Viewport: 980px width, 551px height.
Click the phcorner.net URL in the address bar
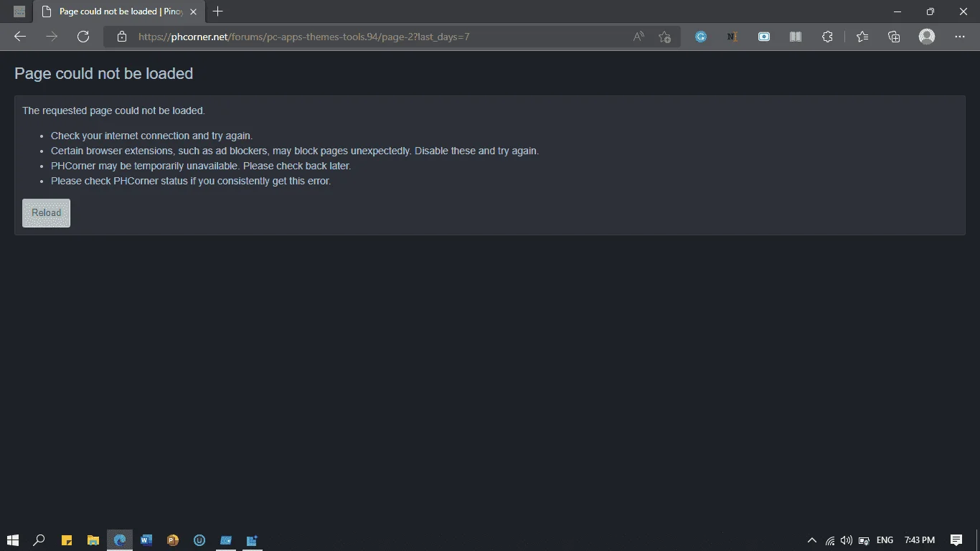tap(303, 37)
